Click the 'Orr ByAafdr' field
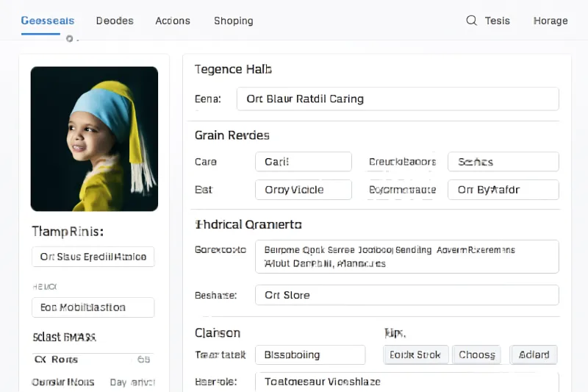The image size is (588, 392). pyautogui.click(x=503, y=190)
